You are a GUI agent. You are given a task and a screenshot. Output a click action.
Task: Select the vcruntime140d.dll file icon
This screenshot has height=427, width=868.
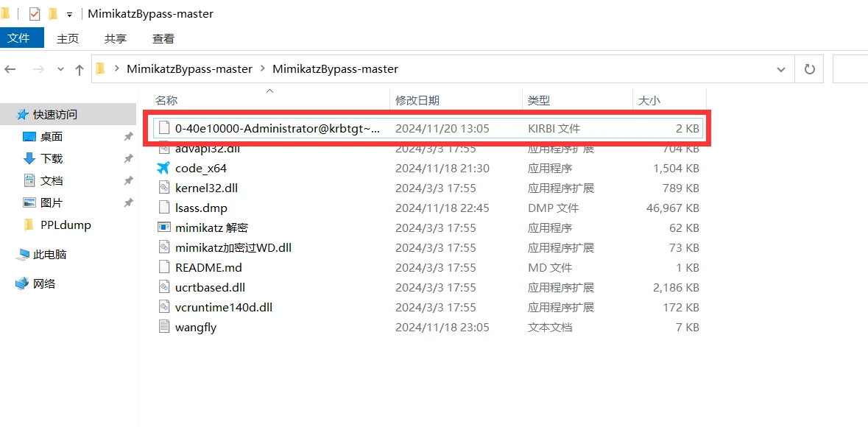[x=163, y=308]
